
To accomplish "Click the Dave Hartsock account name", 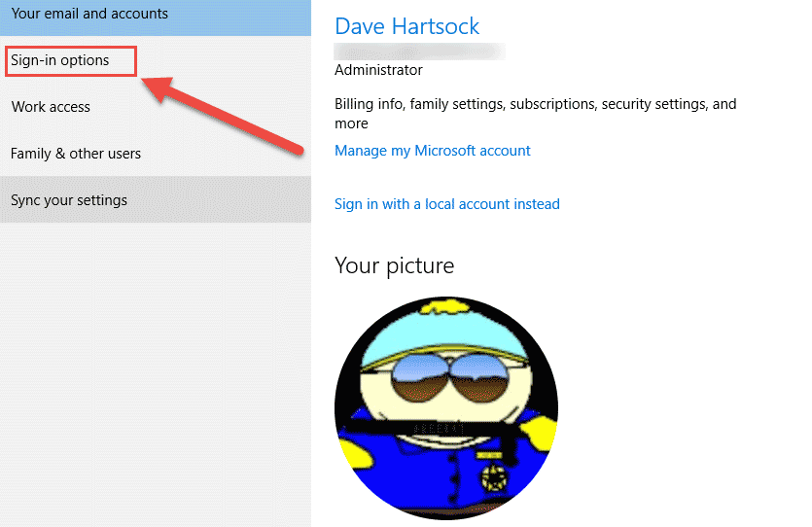I will 407,26.
